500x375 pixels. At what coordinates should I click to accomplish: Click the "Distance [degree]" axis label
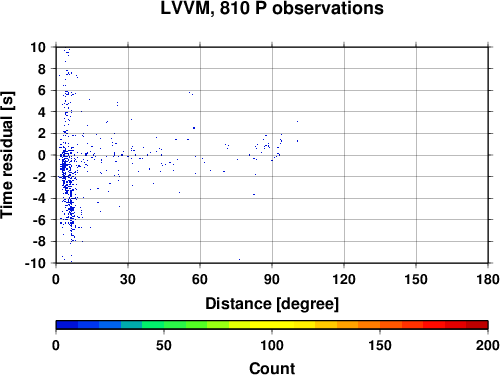coord(272,304)
